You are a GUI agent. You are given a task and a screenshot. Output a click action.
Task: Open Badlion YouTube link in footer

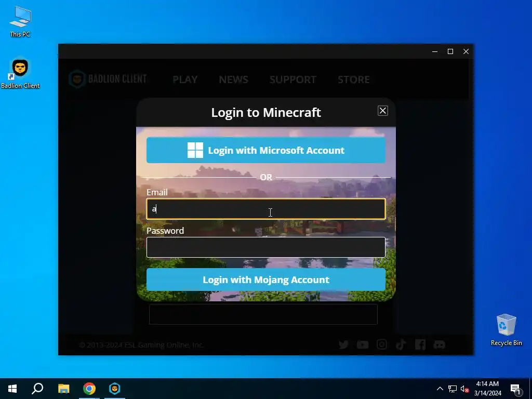pos(363,345)
